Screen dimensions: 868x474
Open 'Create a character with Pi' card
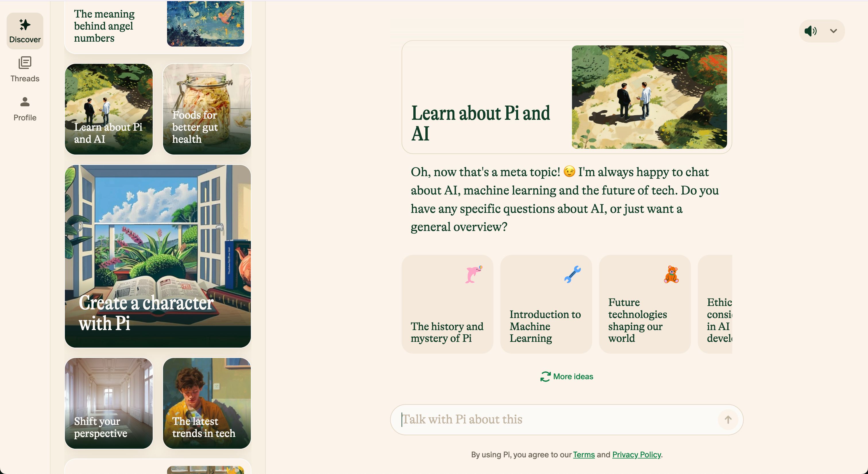pos(158,256)
